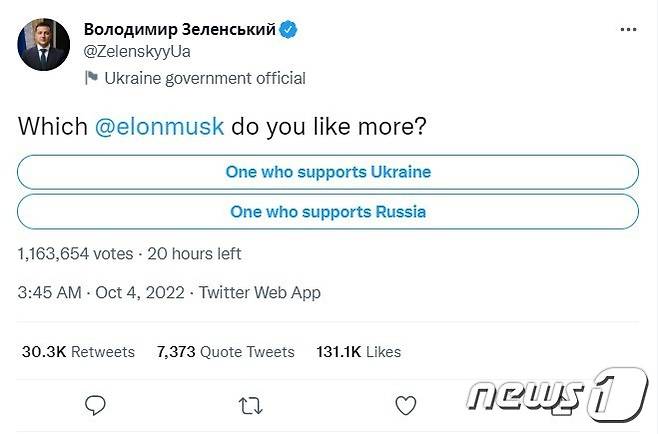Like the tweet with the heart icon
This screenshot has width=658, height=434.
pos(405,405)
